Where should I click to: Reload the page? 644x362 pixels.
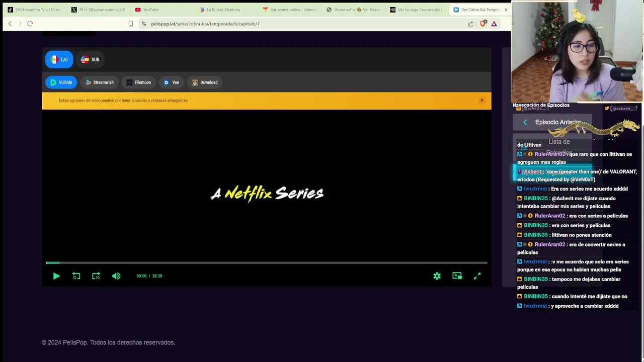[x=30, y=24]
